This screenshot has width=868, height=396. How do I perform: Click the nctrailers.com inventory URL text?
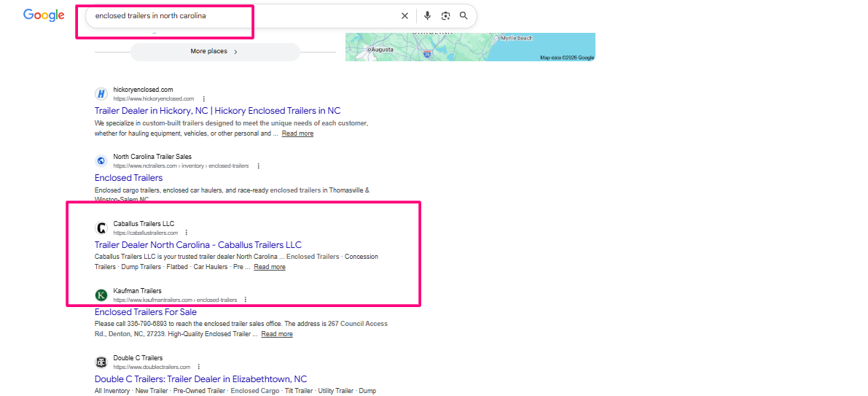coord(181,166)
